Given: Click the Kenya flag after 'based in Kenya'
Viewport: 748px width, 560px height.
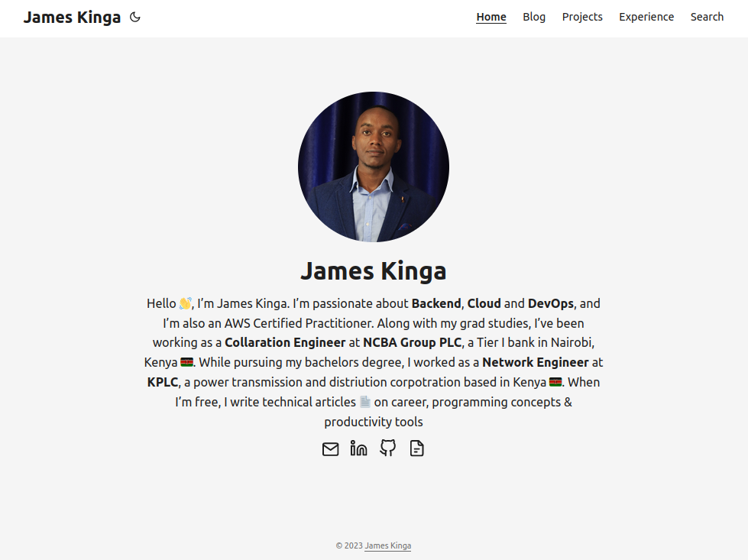Looking at the screenshot, I should [555, 382].
